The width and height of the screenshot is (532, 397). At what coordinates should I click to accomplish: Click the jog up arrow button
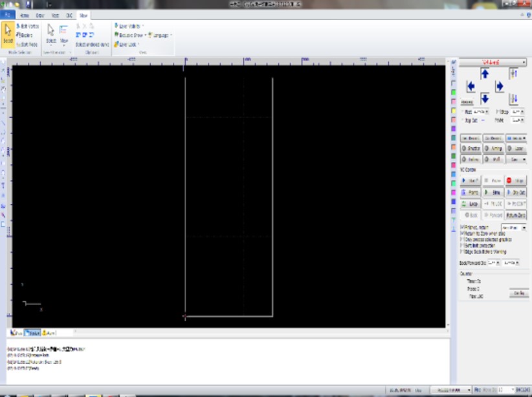(485, 74)
